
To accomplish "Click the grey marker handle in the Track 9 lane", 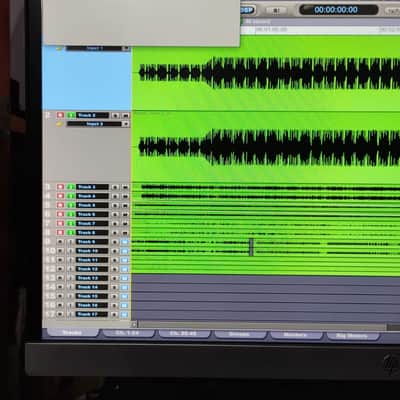I will [x=251, y=247].
